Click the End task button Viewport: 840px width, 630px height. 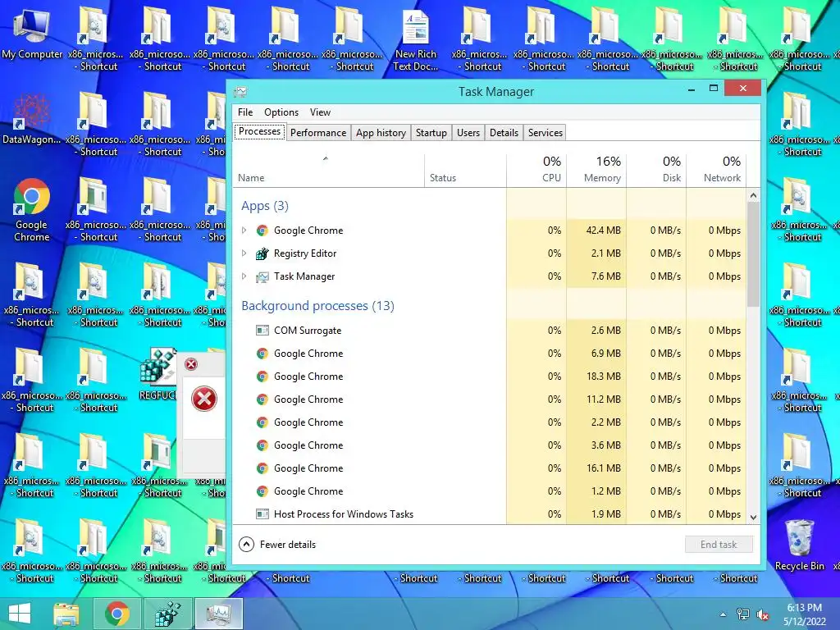click(719, 545)
